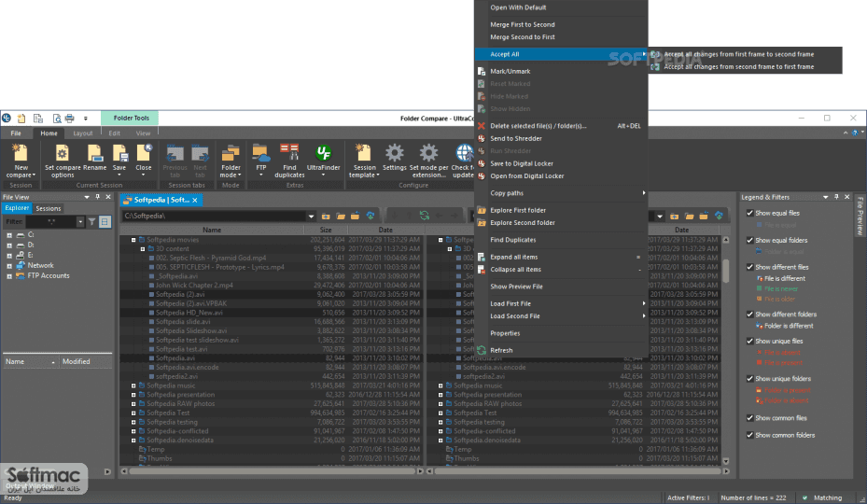Open the Settings gear in ribbon
Viewport: 867px width, 504px height.
point(394,158)
